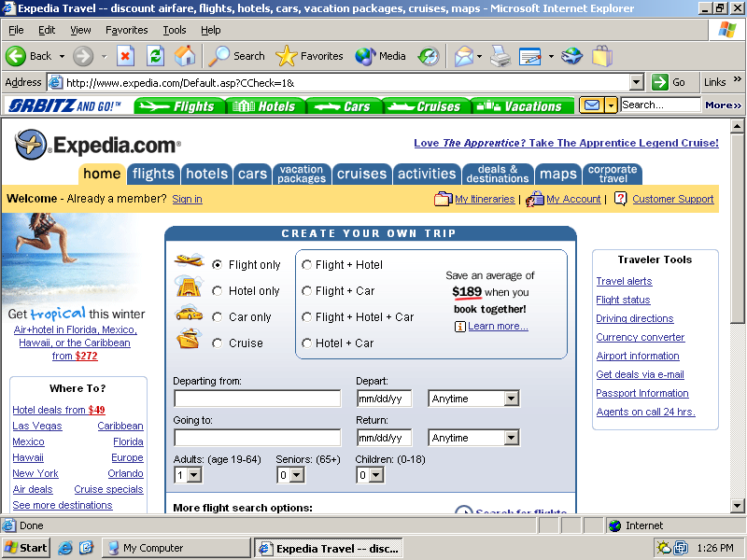The height and width of the screenshot is (560, 747).
Task: Click the Las Vegas destination link
Action: click(37, 426)
